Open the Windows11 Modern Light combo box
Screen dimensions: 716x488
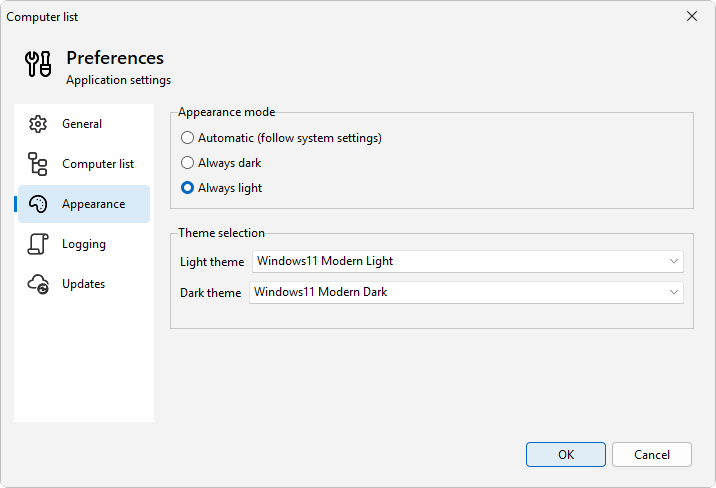point(468,262)
